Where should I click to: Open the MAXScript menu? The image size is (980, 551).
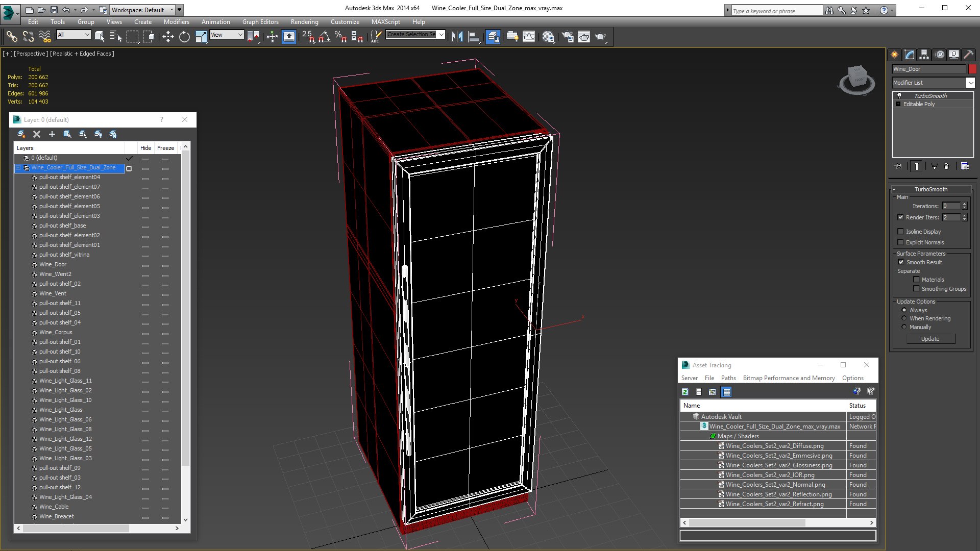point(385,22)
